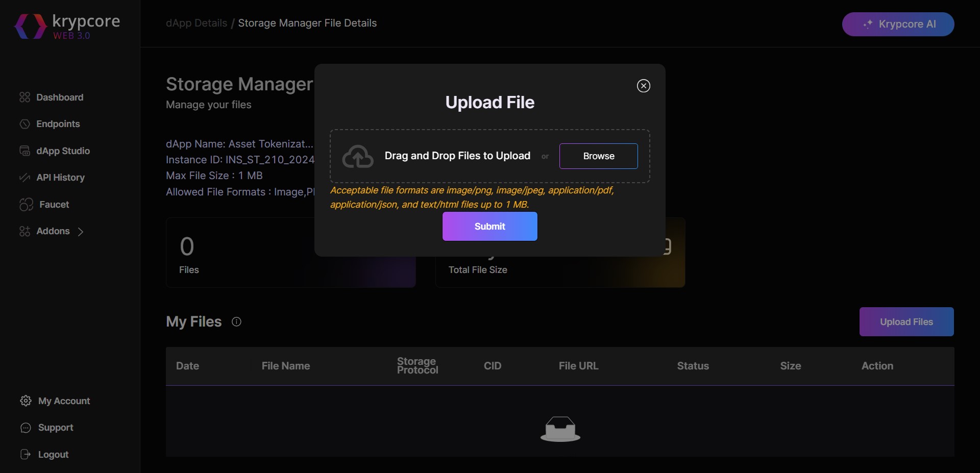The width and height of the screenshot is (980, 473).
Task: Click the Dashboard grid icon in sidebar
Action: [24, 97]
